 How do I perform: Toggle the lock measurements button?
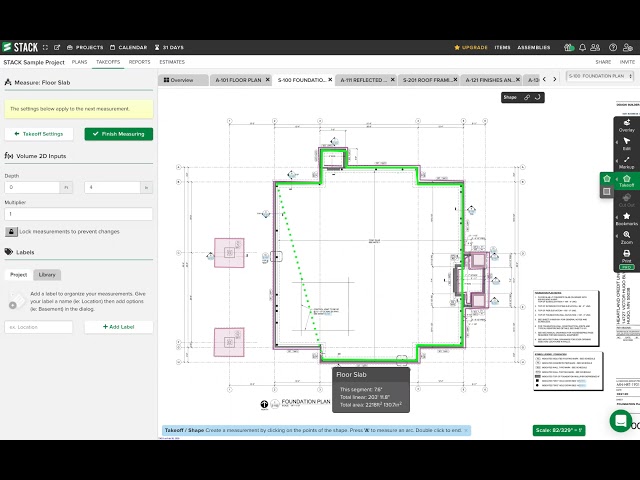point(11,231)
